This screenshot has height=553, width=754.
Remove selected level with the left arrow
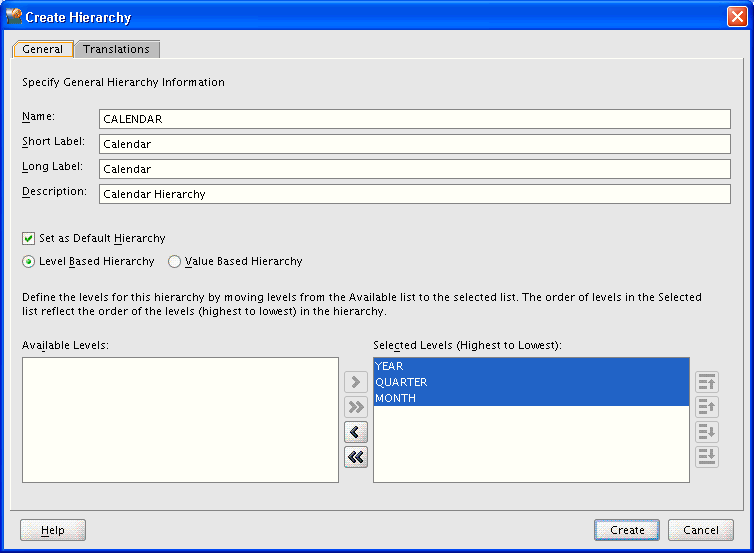coord(356,432)
